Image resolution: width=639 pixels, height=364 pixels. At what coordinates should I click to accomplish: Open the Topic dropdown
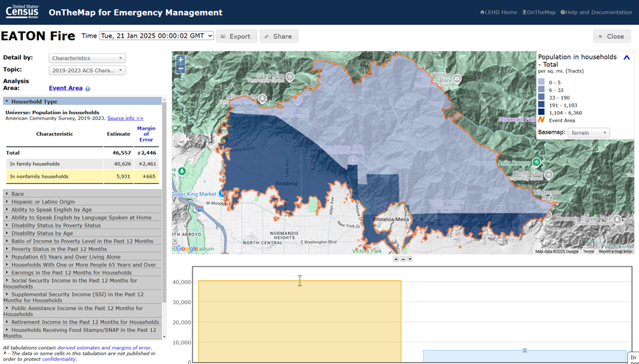click(87, 70)
